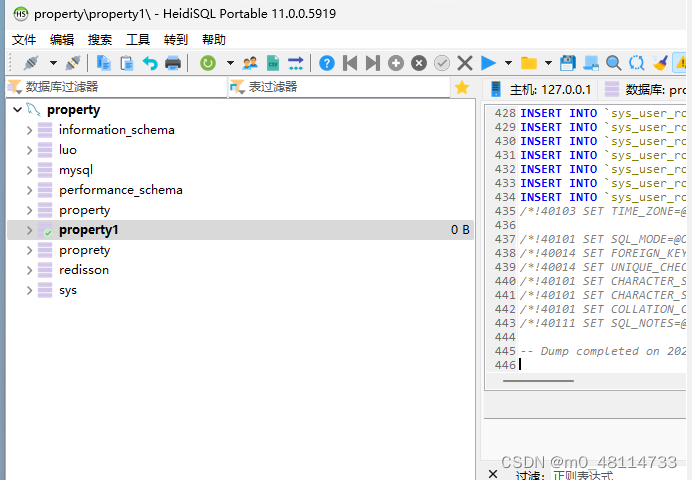The height and width of the screenshot is (480, 692).
Task: Expand the property1 database
Action: pyautogui.click(x=29, y=230)
